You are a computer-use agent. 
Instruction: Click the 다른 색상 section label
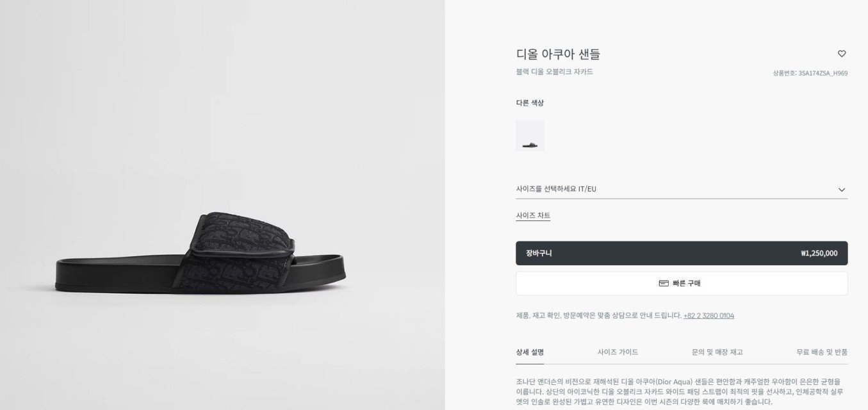[x=530, y=102]
